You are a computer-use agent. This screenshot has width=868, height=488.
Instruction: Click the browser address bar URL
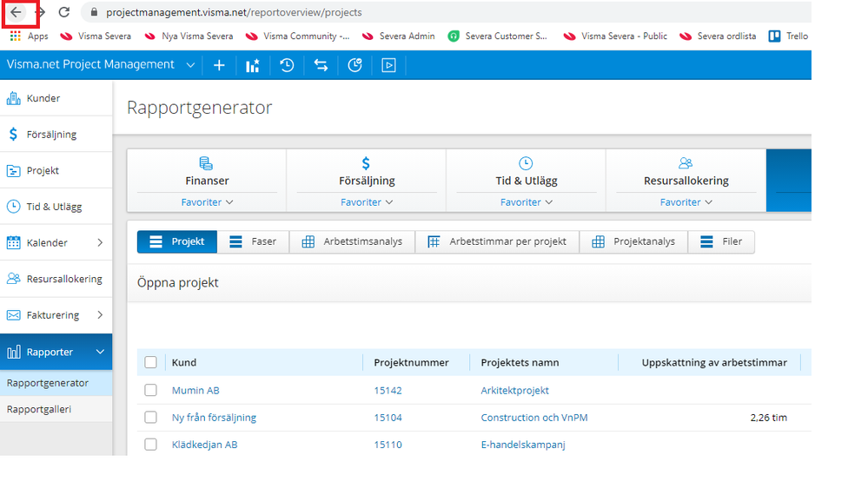235,13
